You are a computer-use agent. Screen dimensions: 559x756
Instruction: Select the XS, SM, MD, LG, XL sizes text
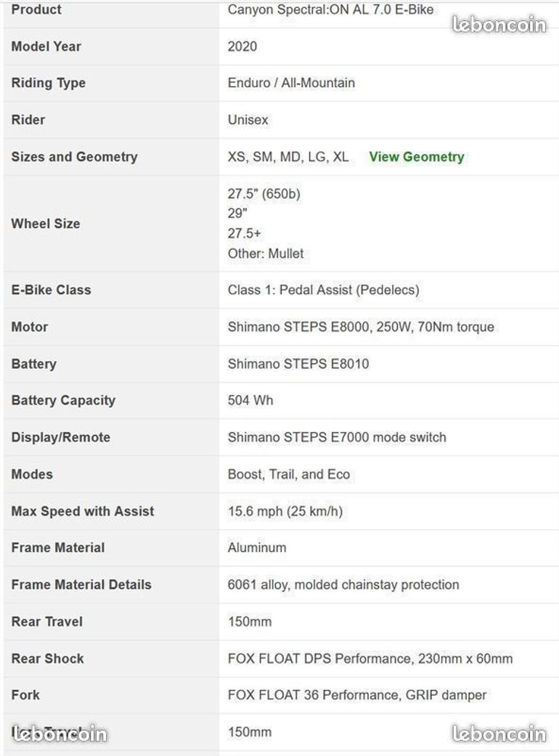coord(288,157)
